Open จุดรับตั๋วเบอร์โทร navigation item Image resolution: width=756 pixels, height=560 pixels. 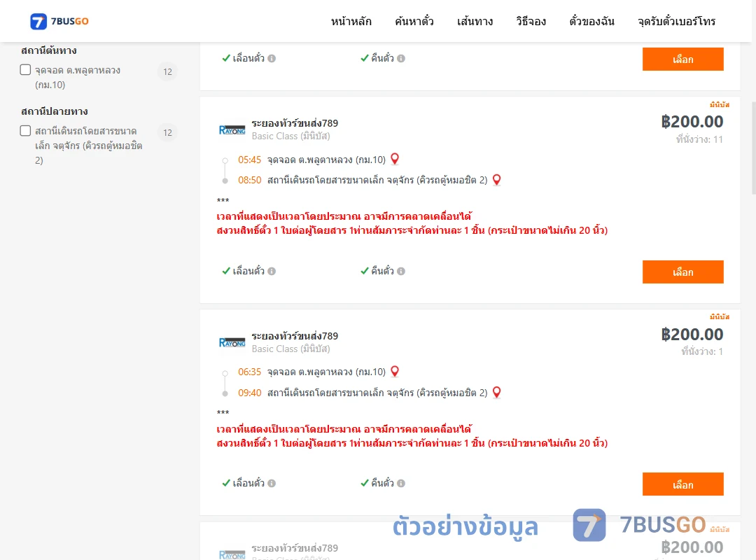tap(676, 21)
